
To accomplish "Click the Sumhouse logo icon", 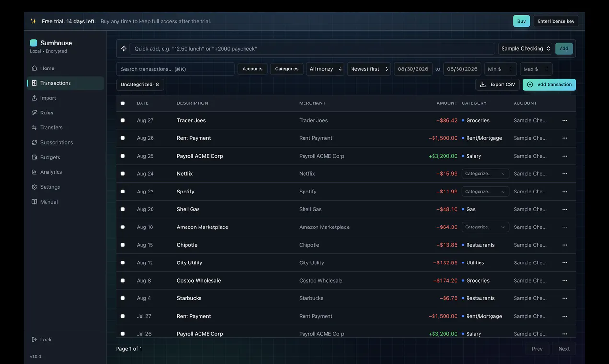I will [x=34, y=43].
